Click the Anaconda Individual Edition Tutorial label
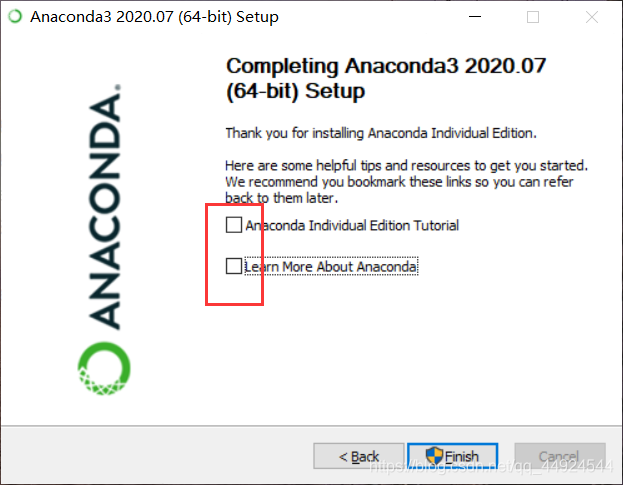Viewport: 623px width, 485px height. pyautogui.click(x=352, y=225)
